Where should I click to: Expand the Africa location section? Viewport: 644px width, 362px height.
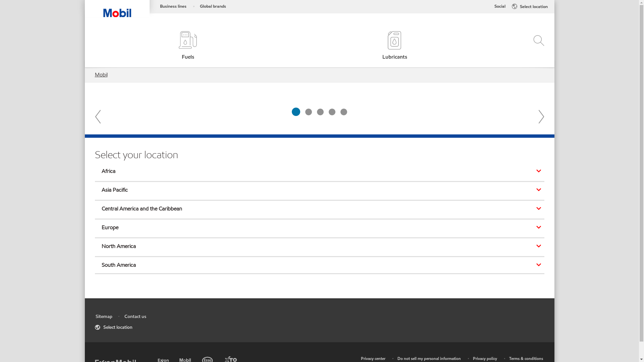(x=319, y=171)
